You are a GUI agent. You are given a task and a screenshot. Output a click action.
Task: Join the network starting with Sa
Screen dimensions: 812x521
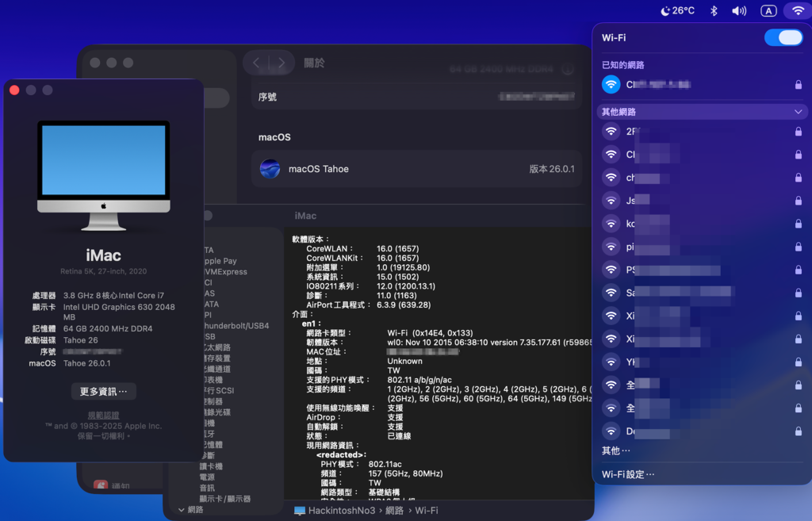pos(702,293)
